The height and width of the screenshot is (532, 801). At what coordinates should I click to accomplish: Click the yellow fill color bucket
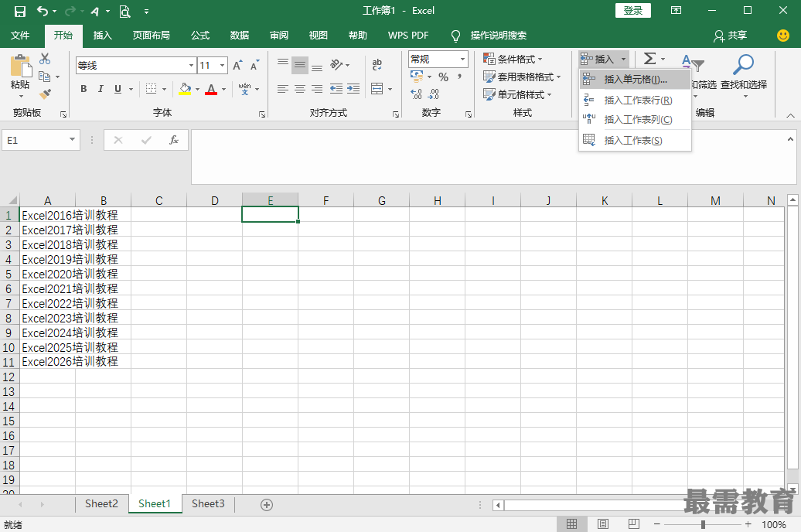click(x=185, y=90)
